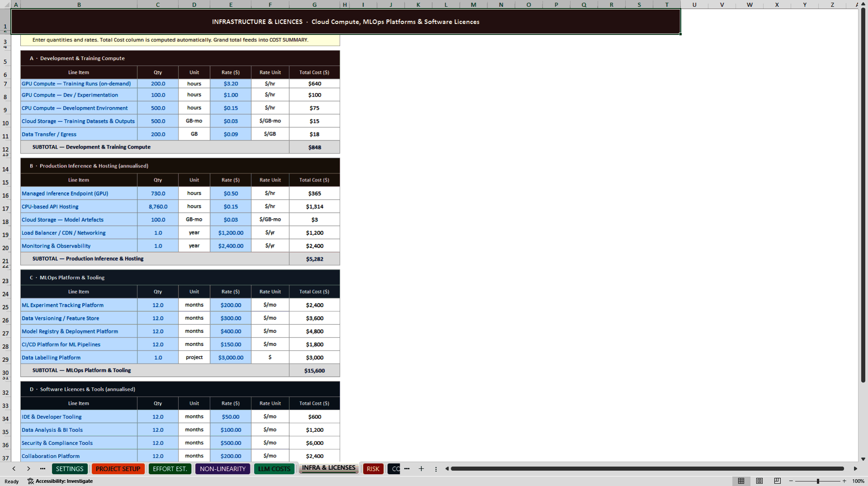Open the NON-LINEARITY sheet tab

point(222,469)
